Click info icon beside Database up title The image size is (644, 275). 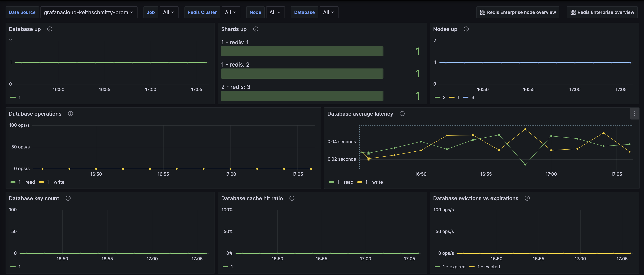[x=50, y=29]
